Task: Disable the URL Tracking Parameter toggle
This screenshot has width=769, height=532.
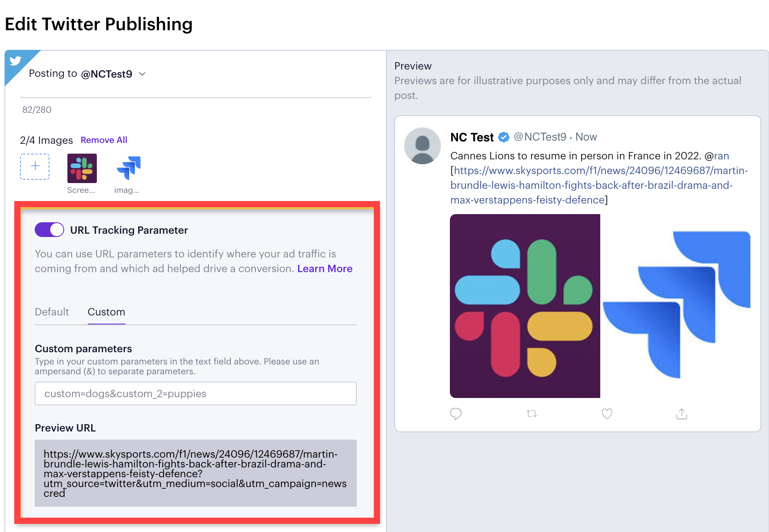Action: click(49, 230)
